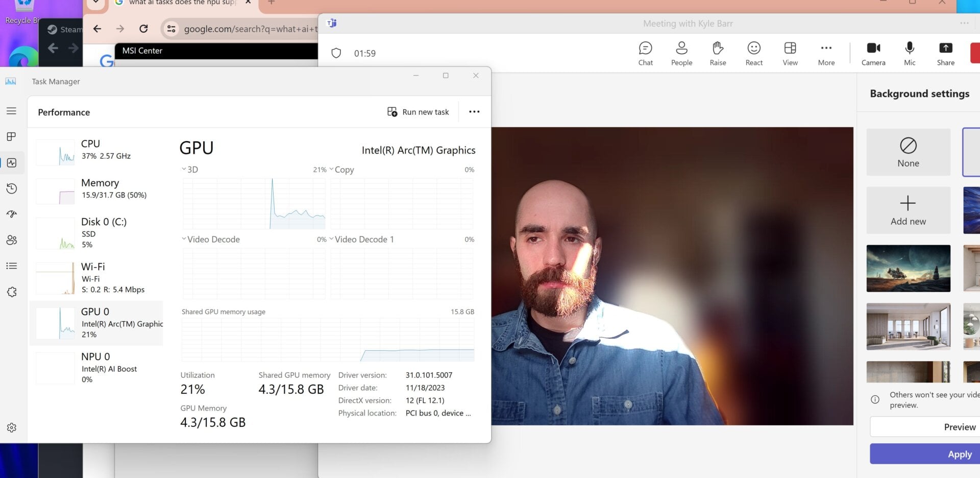Mute the Mic in Teams

point(910,54)
